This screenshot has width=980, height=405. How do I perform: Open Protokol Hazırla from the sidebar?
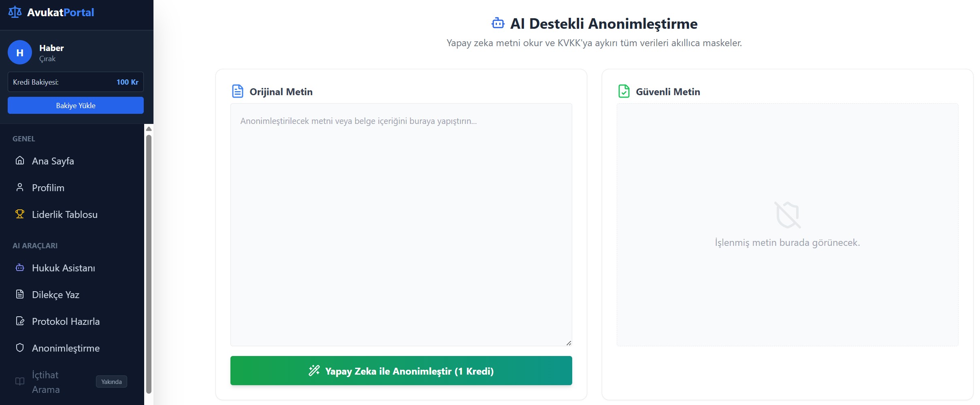point(66,322)
